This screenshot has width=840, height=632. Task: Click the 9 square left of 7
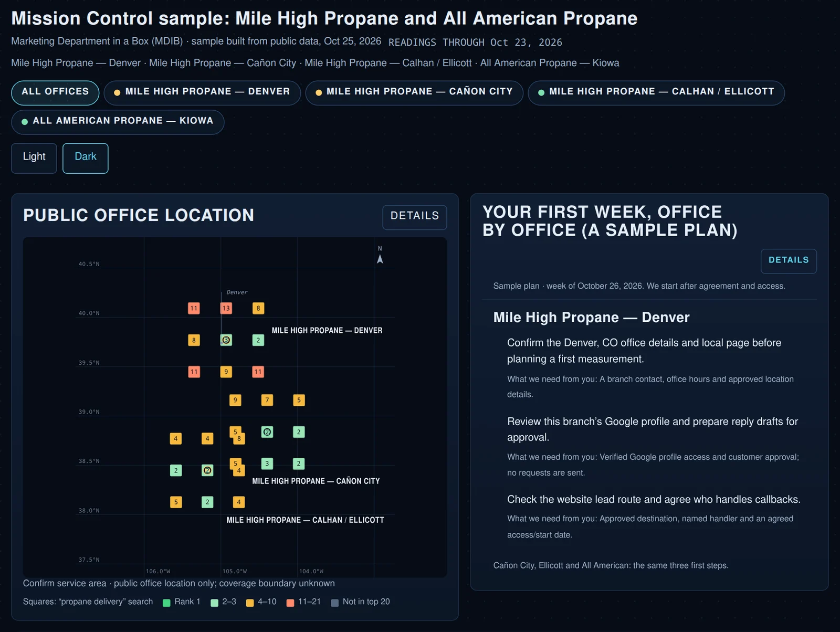tap(235, 400)
